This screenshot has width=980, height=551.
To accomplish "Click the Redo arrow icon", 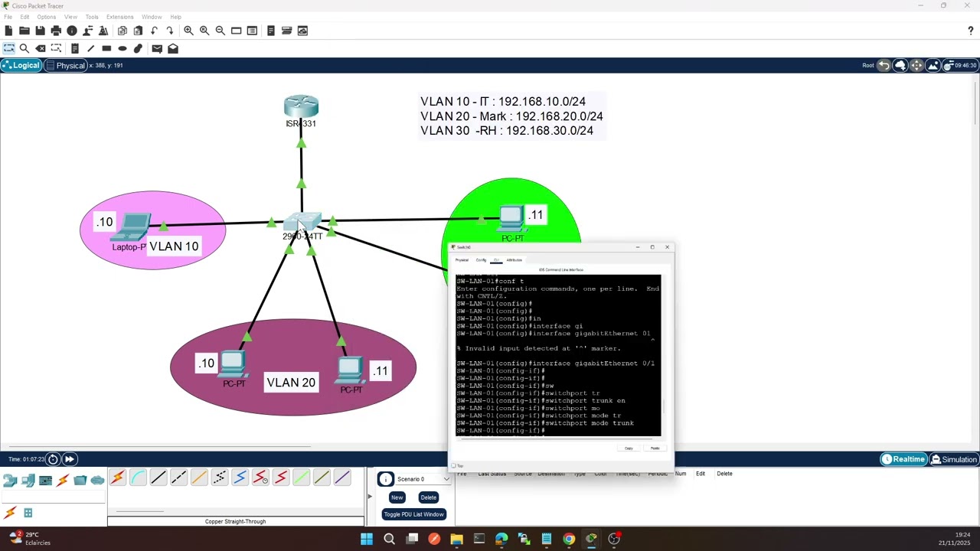I will click(170, 31).
